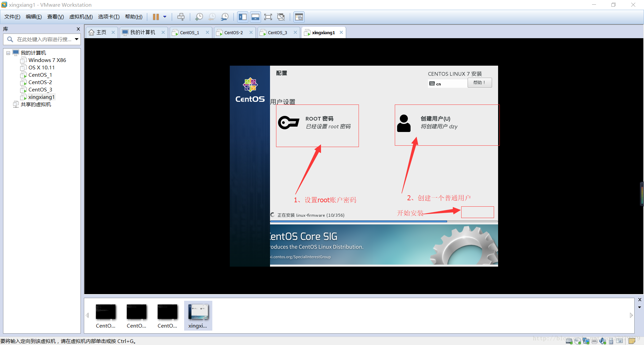The height and width of the screenshot is (345, 644).
Task: Collapse the 我的计算机 tree node
Action: (8, 53)
